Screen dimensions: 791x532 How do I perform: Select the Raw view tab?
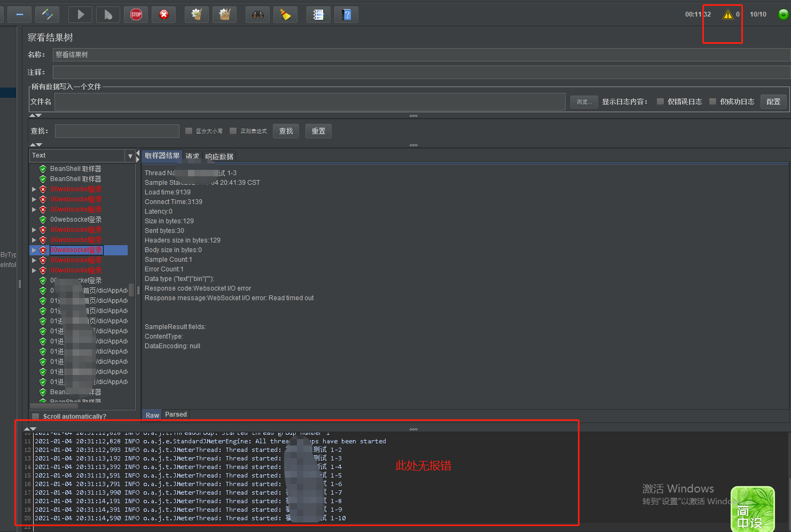152,415
